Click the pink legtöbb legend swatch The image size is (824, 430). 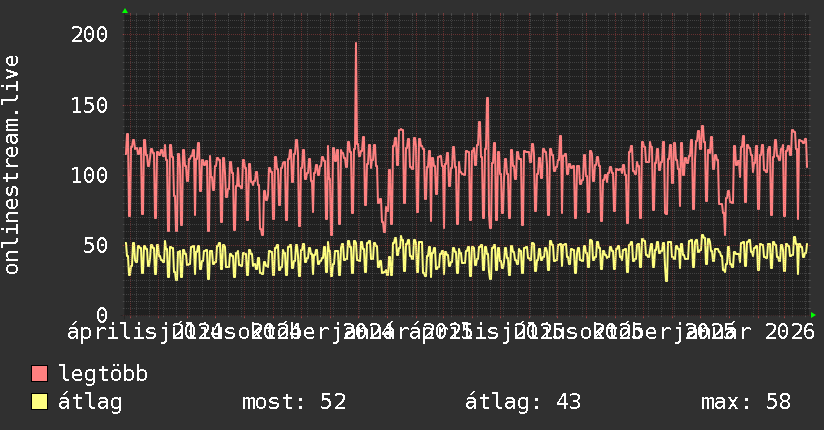point(39,373)
